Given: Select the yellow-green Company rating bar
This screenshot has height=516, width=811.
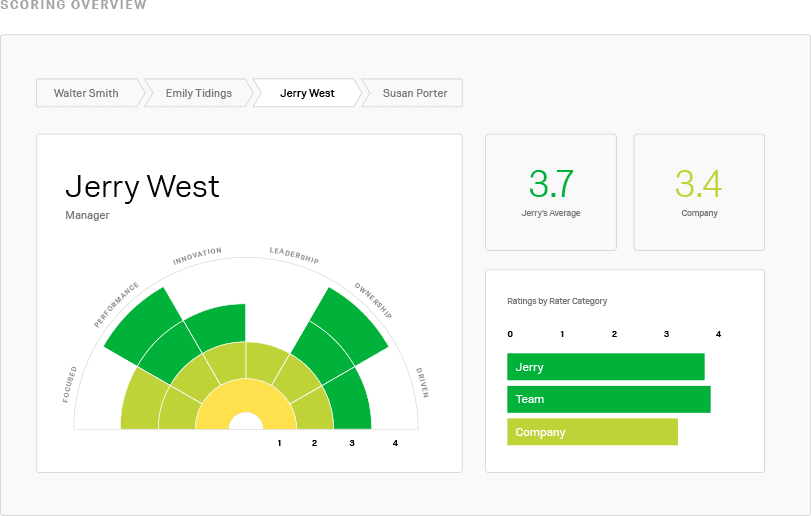Looking at the screenshot, I should pyautogui.click(x=592, y=432).
